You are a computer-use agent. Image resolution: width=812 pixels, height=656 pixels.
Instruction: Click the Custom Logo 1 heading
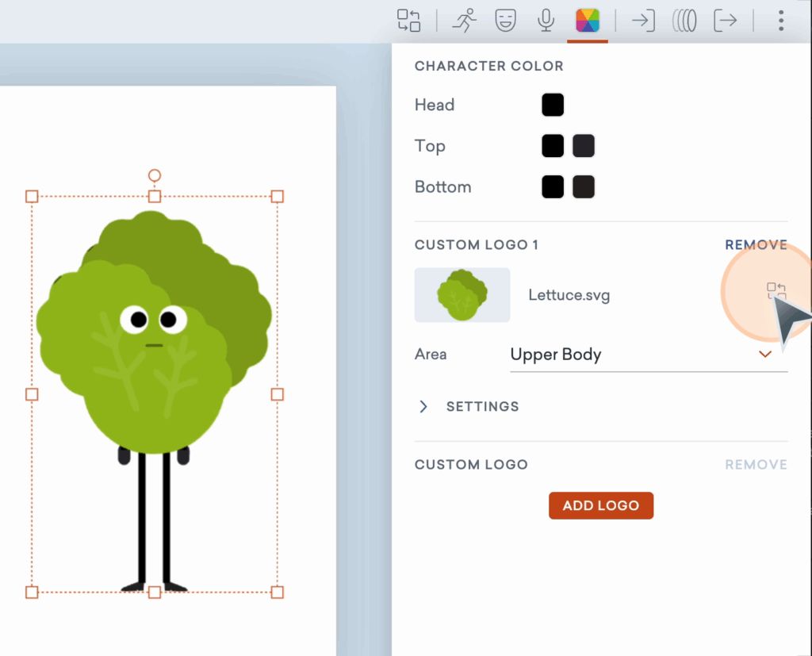[477, 244]
